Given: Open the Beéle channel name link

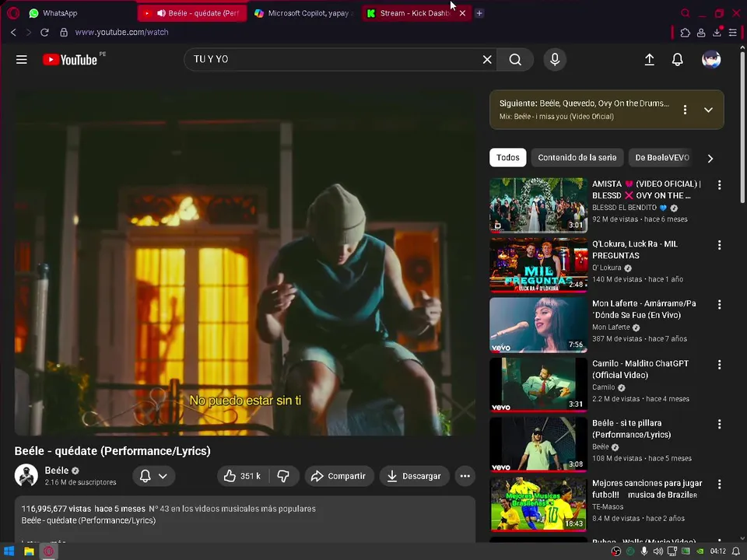Looking at the screenshot, I should pos(57,471).
